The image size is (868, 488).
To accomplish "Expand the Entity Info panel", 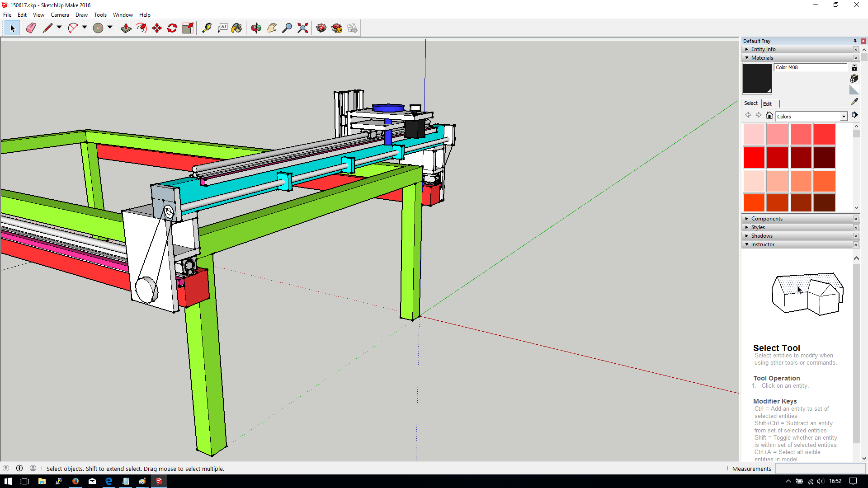I will coord(747,49).
